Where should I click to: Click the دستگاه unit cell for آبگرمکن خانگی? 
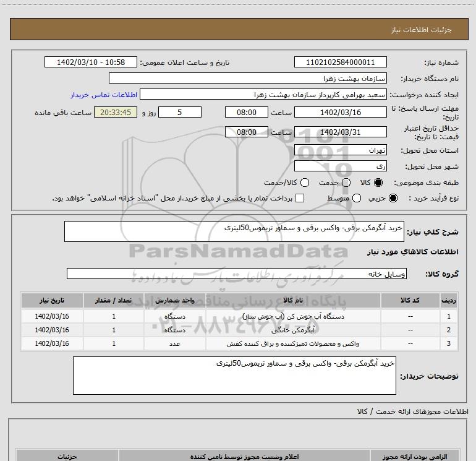tap(175, 330)
